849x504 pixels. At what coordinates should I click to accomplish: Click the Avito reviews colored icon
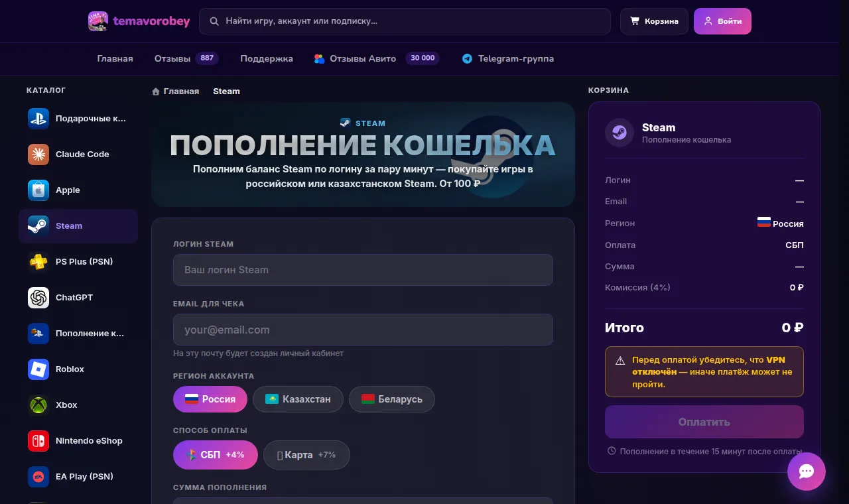click(x=320, y=58)
